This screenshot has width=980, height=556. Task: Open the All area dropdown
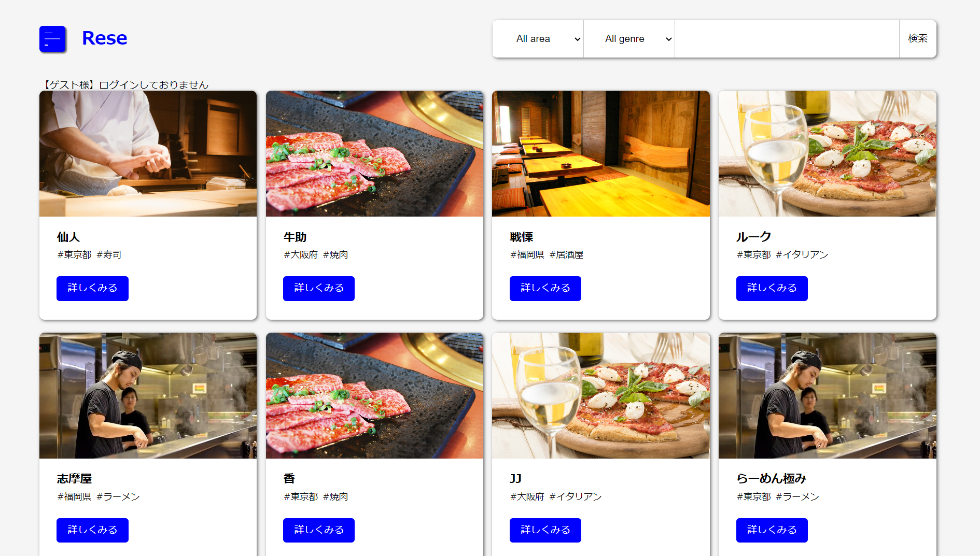point(538,38)
